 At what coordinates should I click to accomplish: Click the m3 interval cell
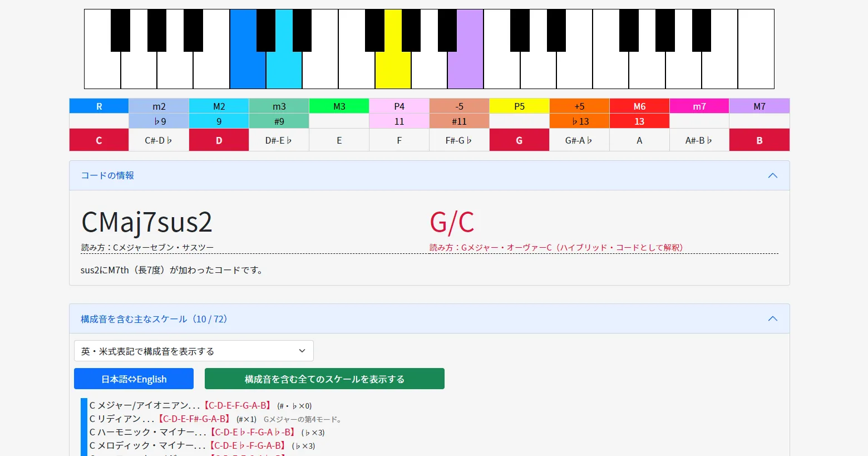(279, 106)
